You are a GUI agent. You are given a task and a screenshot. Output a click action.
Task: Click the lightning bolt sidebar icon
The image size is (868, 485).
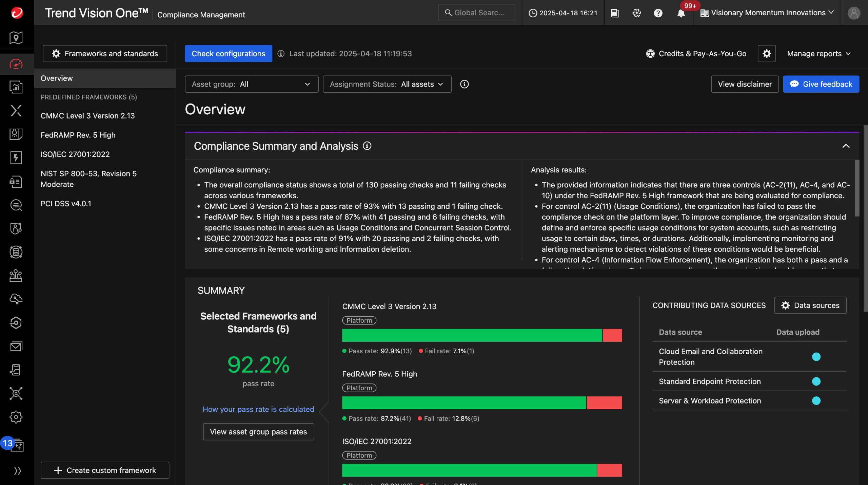(x=16, y=157)
